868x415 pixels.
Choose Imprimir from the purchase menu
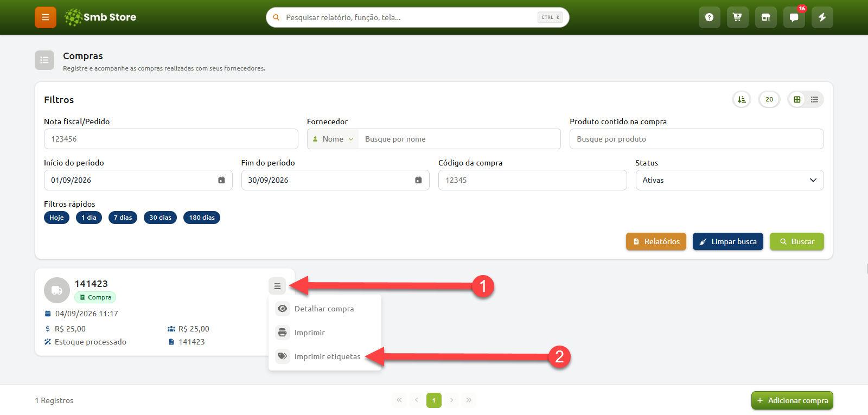325,333
